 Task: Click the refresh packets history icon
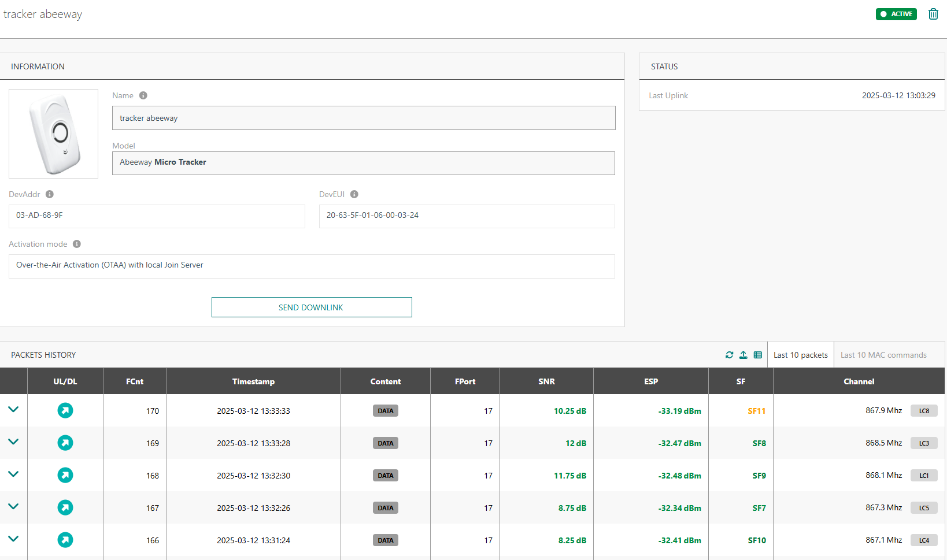[729, 355]
